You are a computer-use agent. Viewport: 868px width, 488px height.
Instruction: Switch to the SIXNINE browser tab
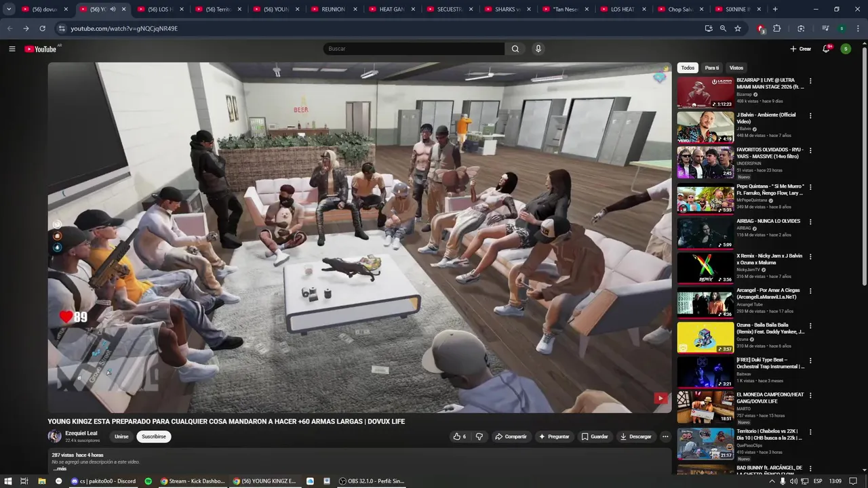pos(738,9)
